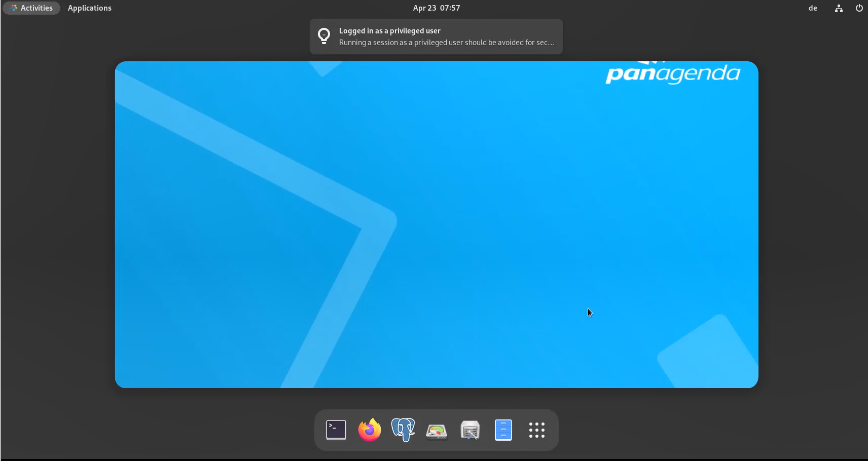The height and width of the screenshot is (461, 868).
Task: Toggle the Activities overview button
Action: tap(31, 8)
